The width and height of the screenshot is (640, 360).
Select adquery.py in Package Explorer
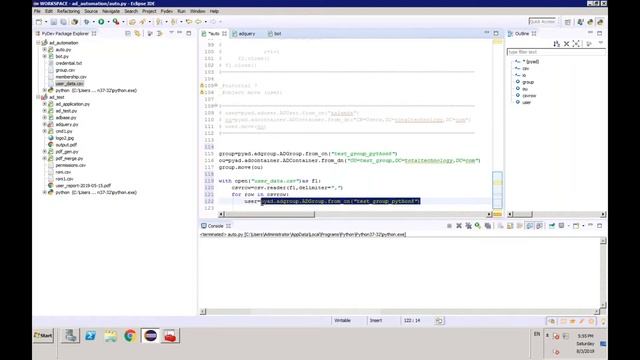(67, 124)
